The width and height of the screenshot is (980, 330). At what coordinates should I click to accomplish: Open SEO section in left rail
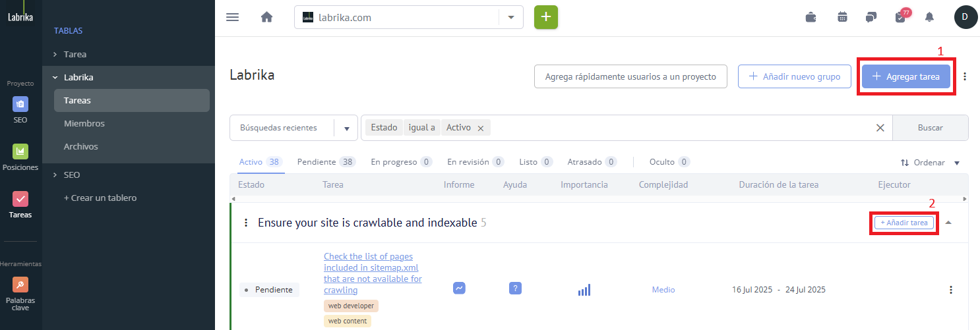pyautogui.click(x=20, y=110)
